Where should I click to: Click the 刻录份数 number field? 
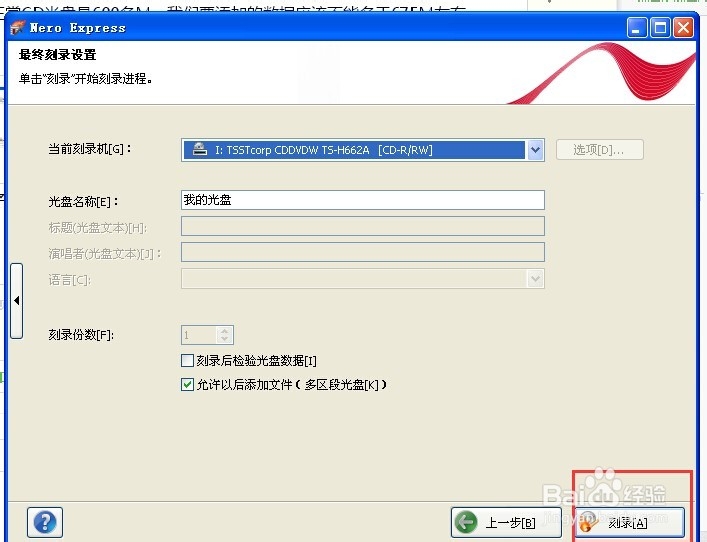click(x=200, y=335)
